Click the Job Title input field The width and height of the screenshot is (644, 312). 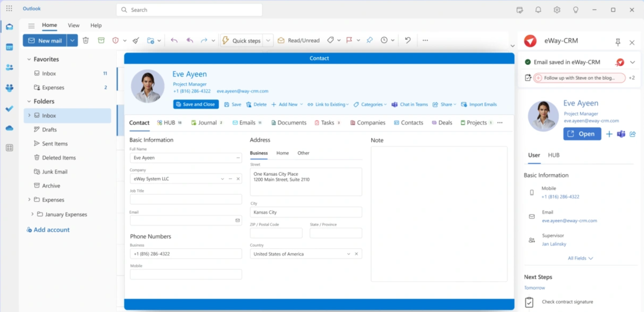point(186,199)
